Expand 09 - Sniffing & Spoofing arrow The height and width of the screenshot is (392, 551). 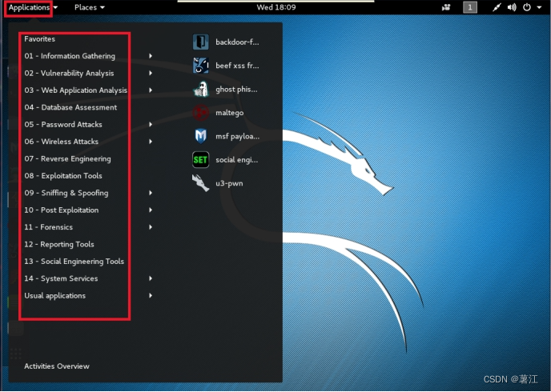(151, 193)
